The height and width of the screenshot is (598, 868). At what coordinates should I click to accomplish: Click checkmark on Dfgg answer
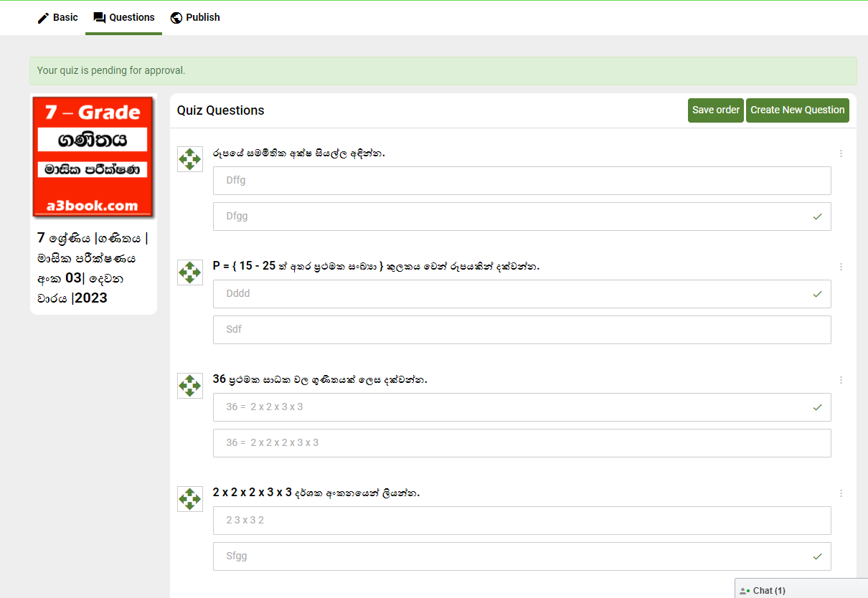[x=817, y=217]
